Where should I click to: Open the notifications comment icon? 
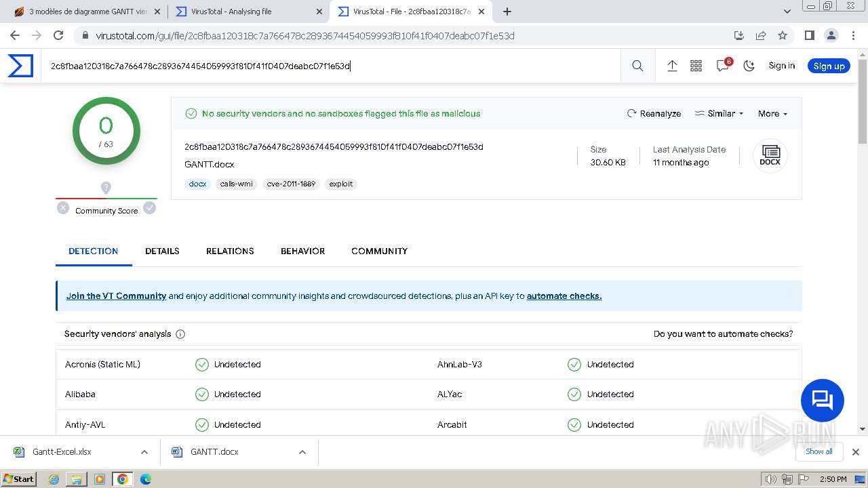tap(722, 66)
